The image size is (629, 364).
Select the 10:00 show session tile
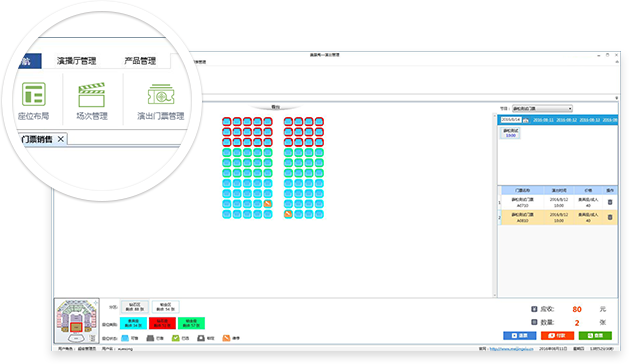click(510, 133)
